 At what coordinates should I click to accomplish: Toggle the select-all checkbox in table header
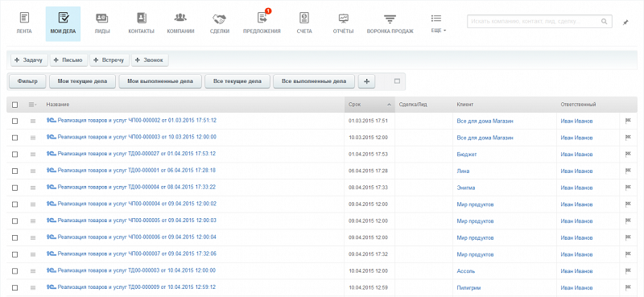point(14,105)
